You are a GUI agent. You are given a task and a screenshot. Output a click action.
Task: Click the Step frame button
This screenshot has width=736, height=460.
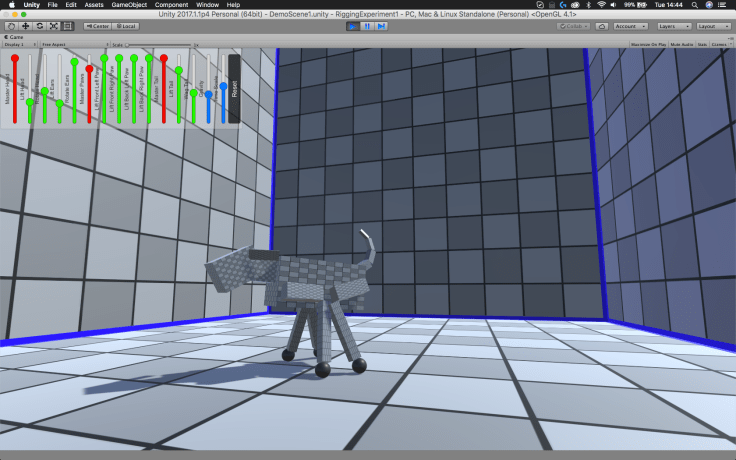click(x=381, y=26)
